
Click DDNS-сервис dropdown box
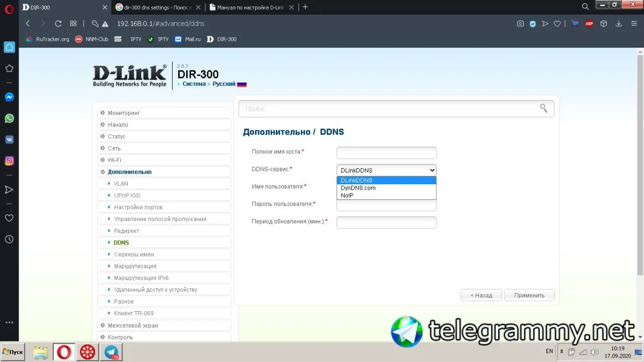click(x=386, y=170)
